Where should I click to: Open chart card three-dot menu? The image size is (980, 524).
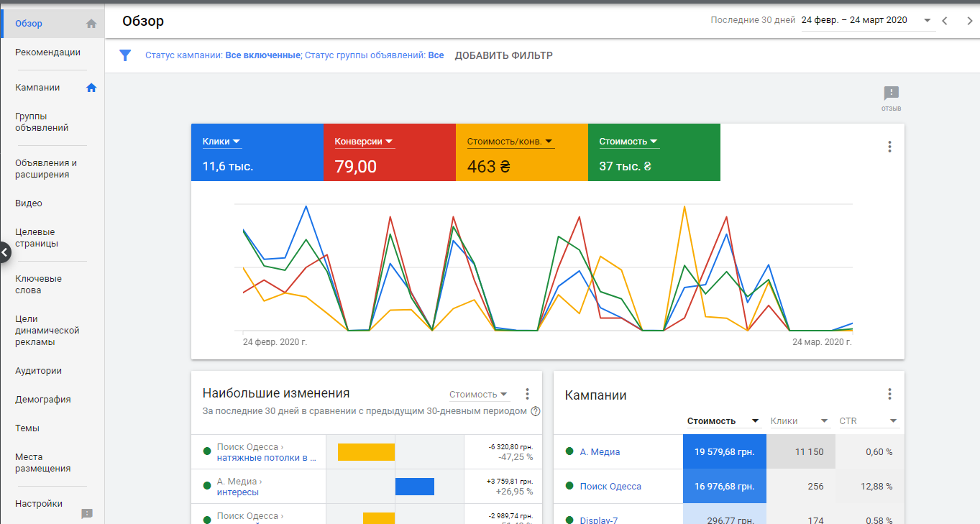889,147
